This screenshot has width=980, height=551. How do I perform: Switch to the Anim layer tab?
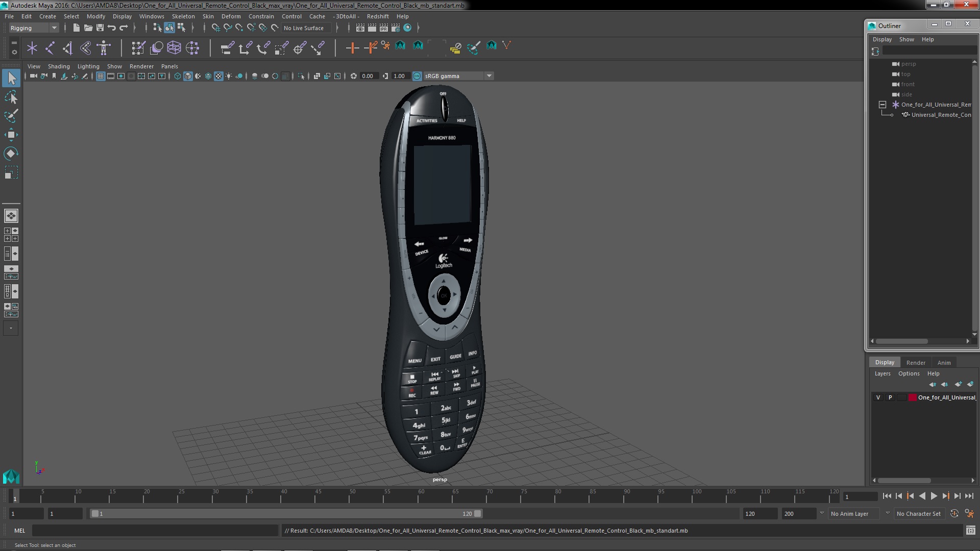944,363
